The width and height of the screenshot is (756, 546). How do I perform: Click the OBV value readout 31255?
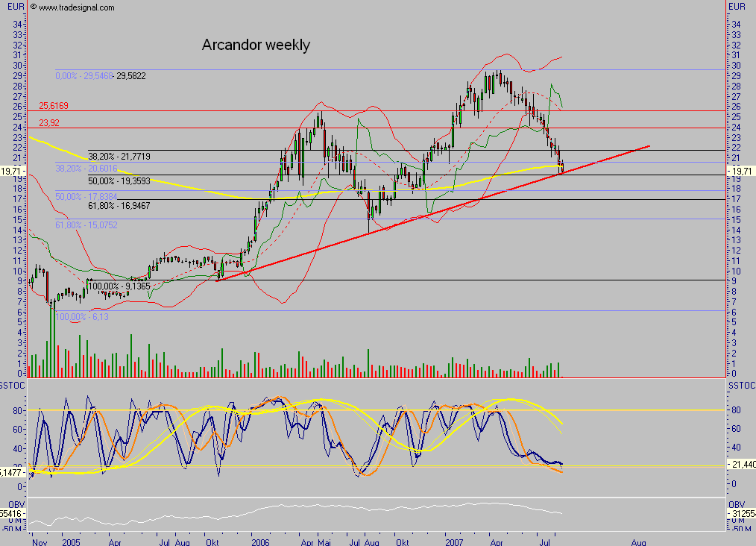pyautogui.click(x=742, y=515)
